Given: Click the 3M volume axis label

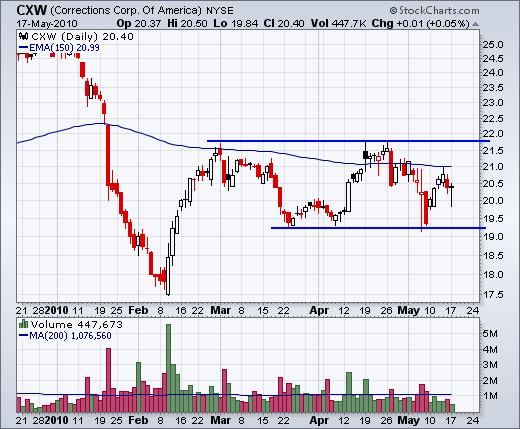Looking at the screenshot, I should [490, 365].
